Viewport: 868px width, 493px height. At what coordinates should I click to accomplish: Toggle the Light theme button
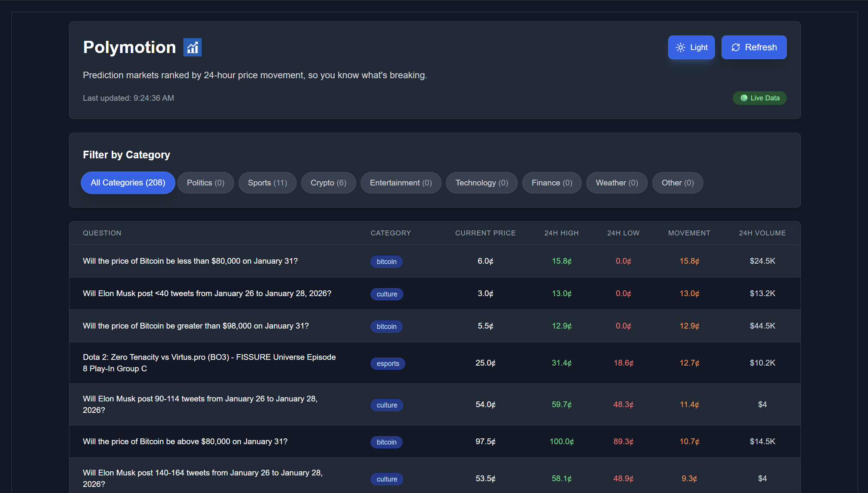click(691, 47)
